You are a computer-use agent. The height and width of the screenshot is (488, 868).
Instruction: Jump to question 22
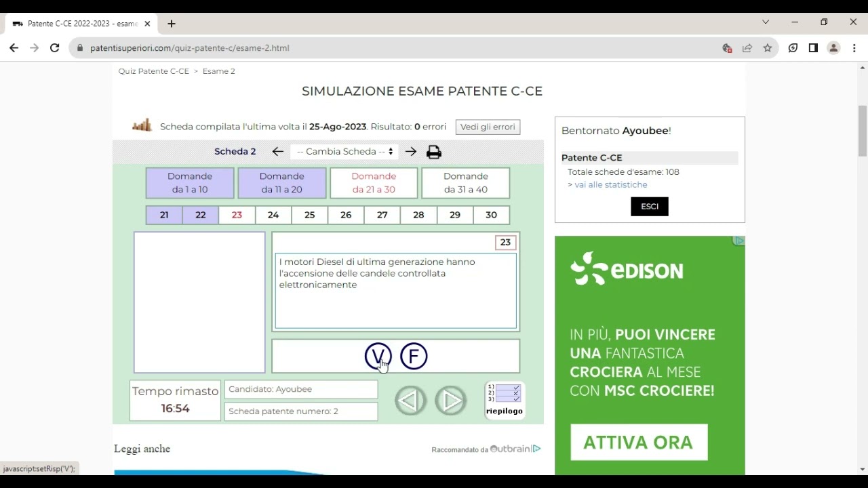click(x=201, y=215)
